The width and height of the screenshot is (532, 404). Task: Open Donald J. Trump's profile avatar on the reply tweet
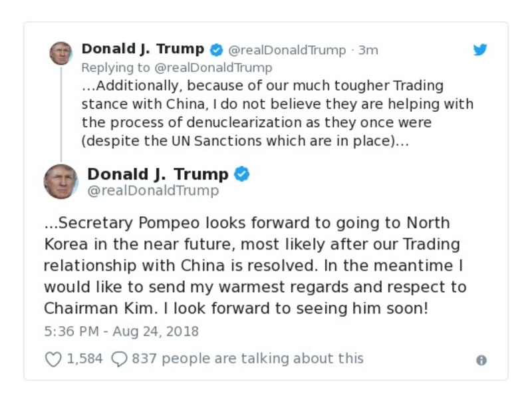point(61,53)
